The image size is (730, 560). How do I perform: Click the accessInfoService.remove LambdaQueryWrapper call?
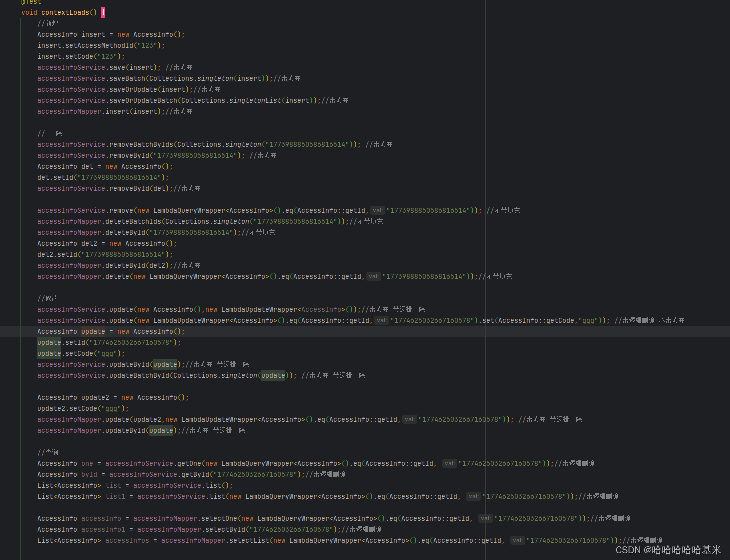260,210
